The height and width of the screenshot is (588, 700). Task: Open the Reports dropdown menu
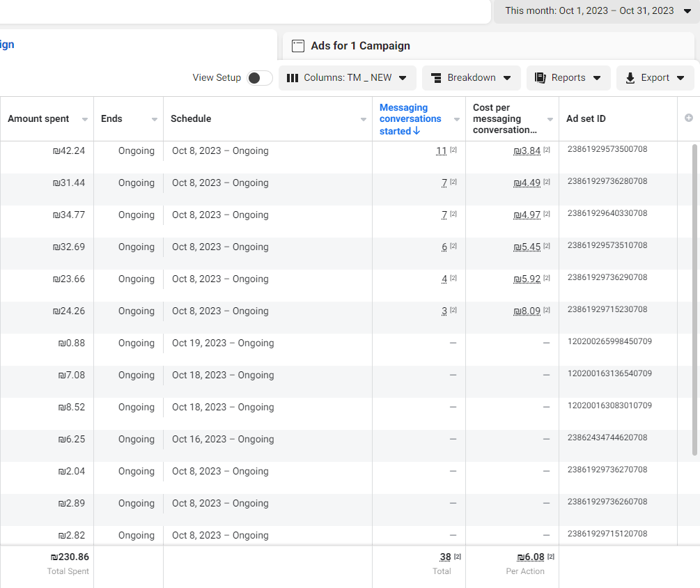568,78
